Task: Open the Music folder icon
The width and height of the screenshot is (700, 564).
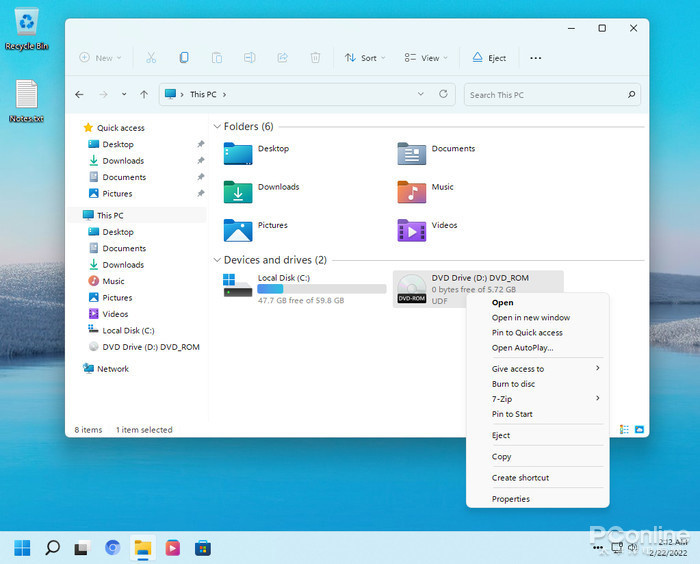Action: pos(411,191)
